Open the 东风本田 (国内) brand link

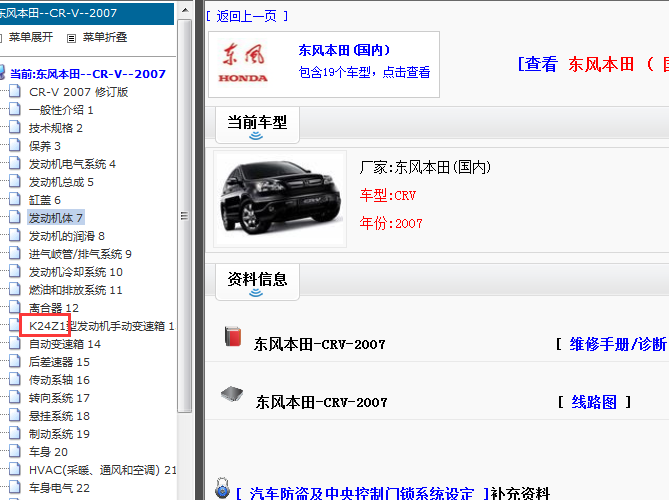pos(344,50)
